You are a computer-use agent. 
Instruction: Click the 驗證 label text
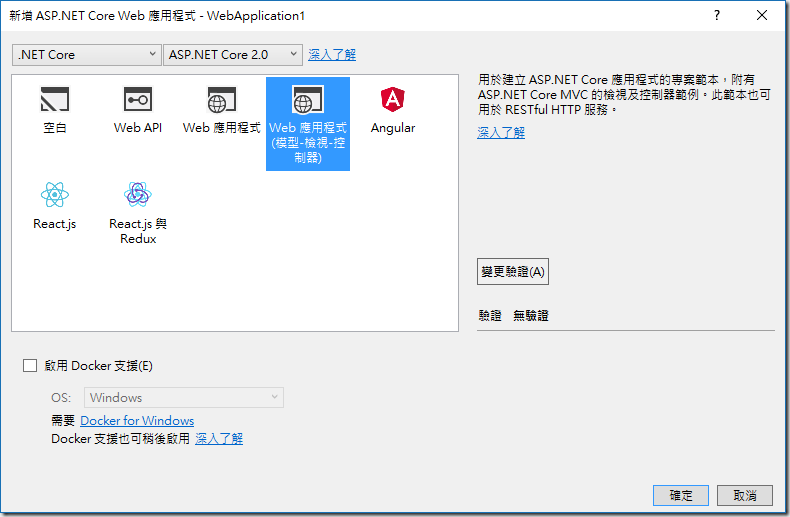[490, 315]
